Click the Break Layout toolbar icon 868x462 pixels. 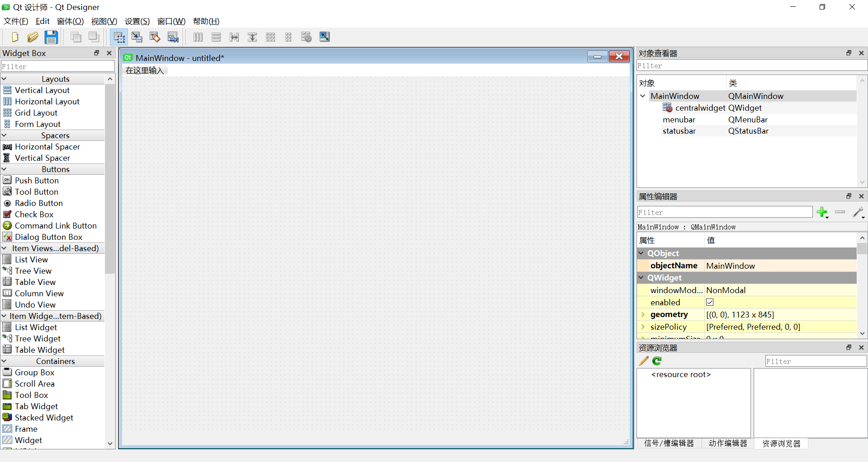(x=307, y=37)
